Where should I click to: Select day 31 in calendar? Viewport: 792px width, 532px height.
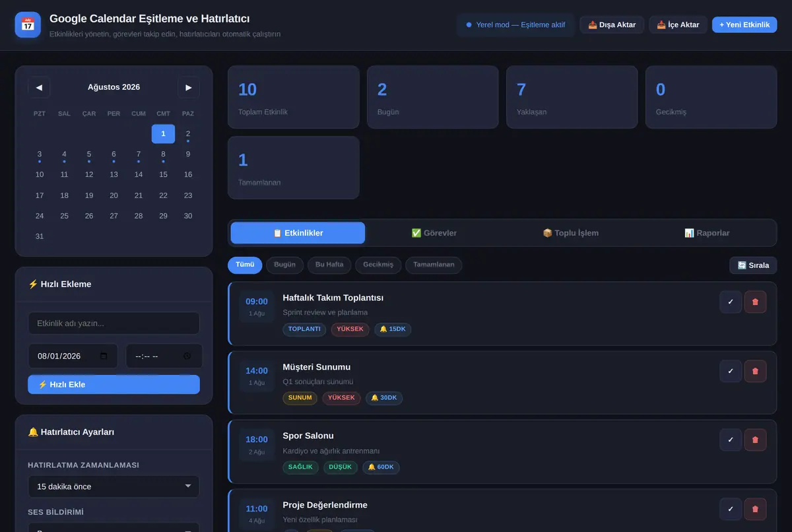40,236
